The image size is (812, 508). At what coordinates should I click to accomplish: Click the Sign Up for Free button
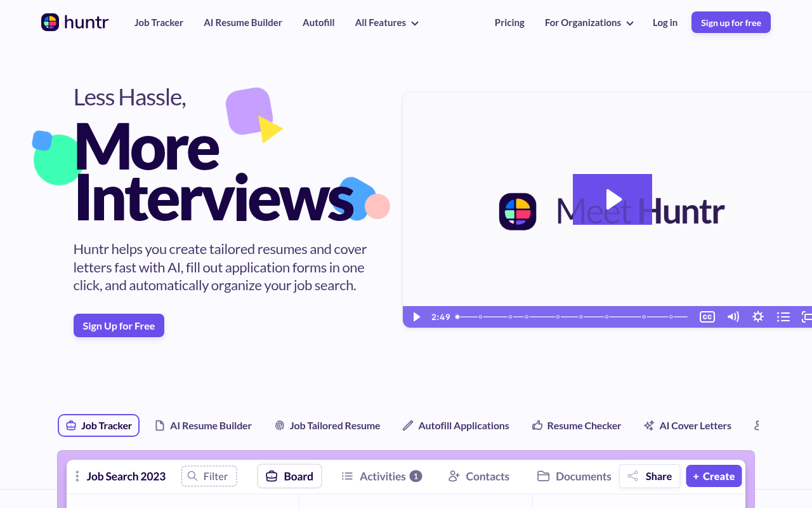pos(119,325)
